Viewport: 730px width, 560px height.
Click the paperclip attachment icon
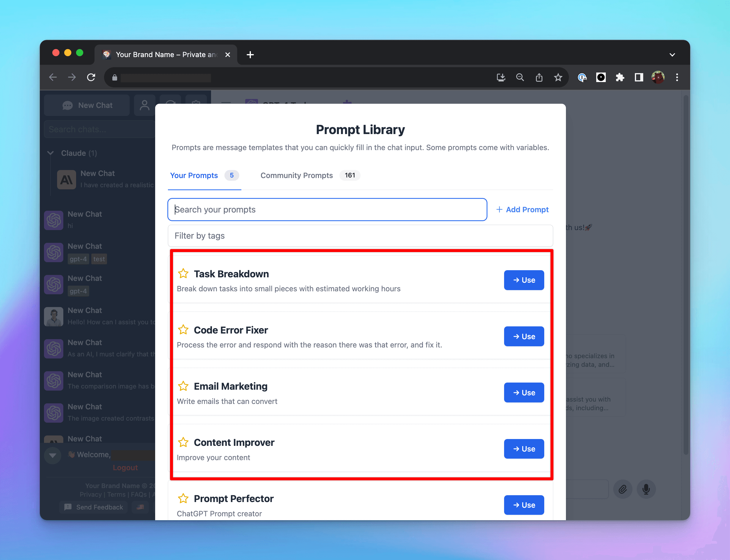click(x=623, y=489)
